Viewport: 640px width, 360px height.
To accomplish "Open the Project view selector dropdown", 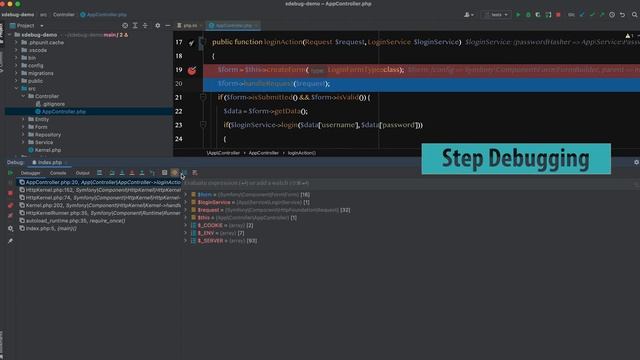I will tap(27, 25).
